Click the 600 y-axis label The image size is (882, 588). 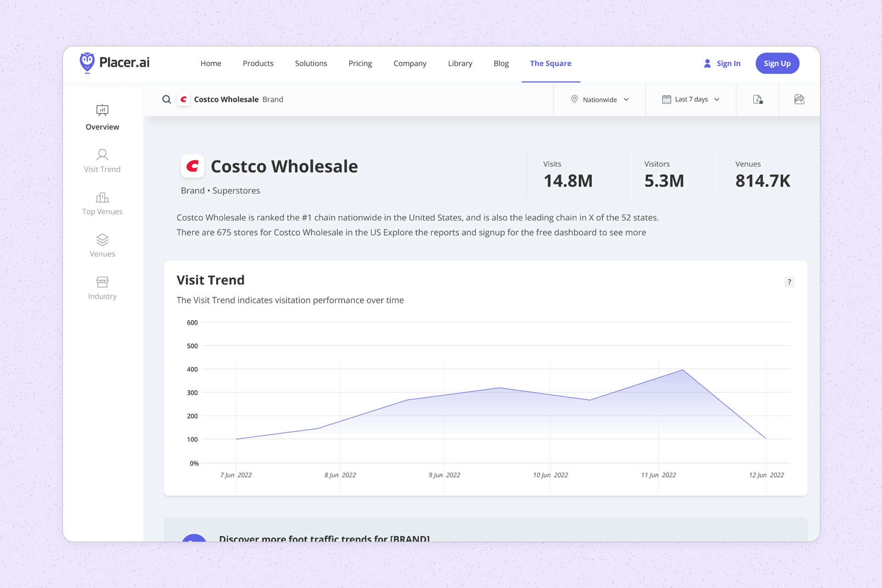point(192,322)
